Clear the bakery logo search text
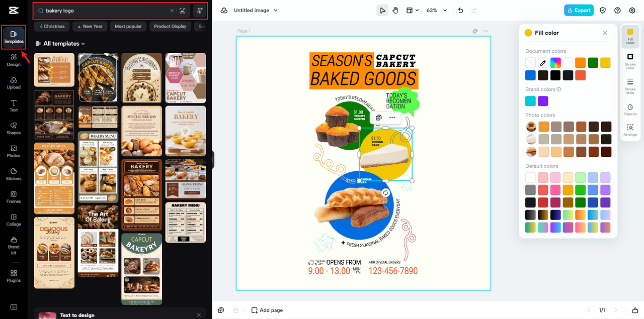This screenshot has width=644, height=319. coord(172,11)
